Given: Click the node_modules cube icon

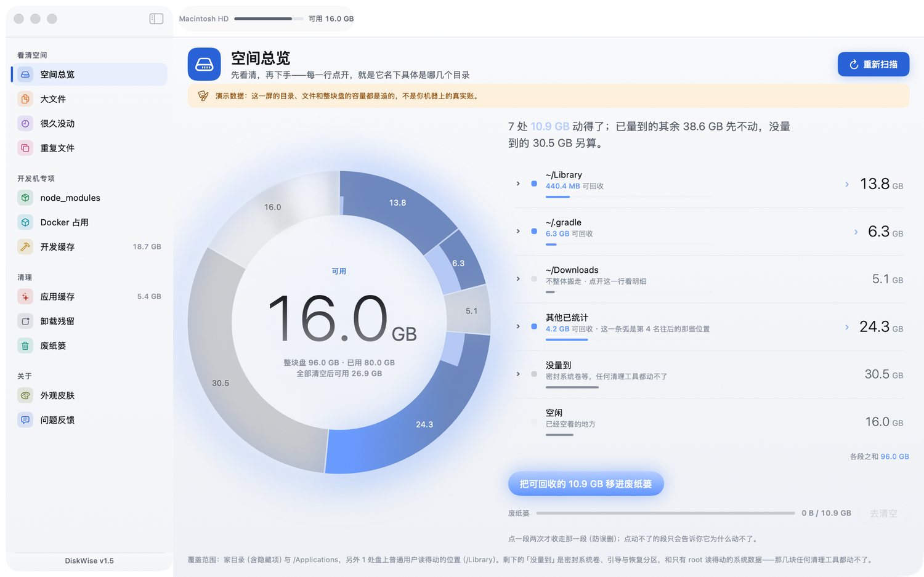Looking at the screenshot, I should click(x=25, y=198).
